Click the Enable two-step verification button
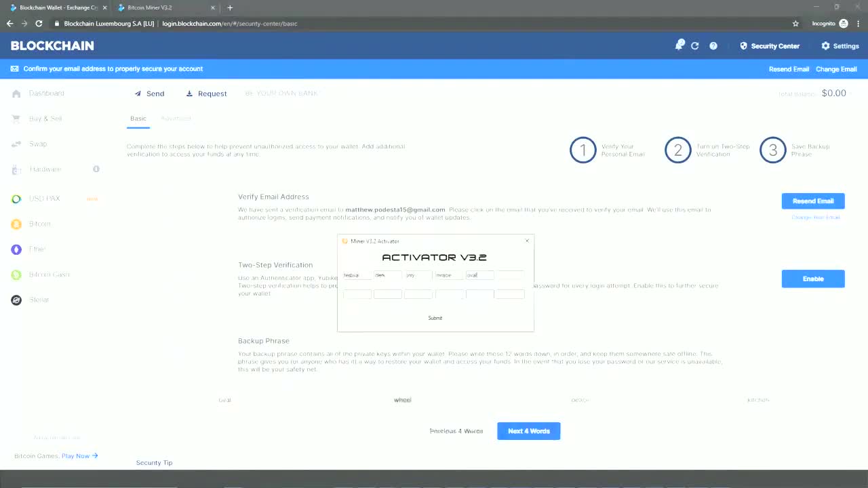The height and width of the screenshot is (488, 868). 813,279
